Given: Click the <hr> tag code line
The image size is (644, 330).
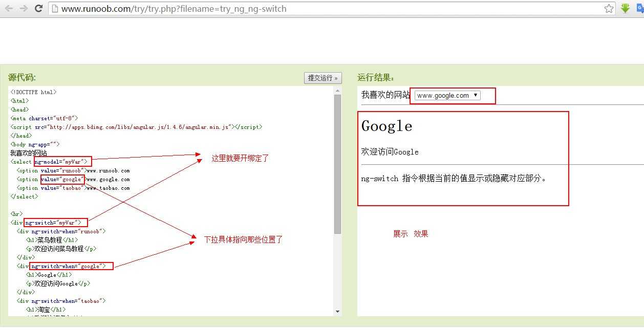Looking at the screenshot, I should tap(16, 214).
